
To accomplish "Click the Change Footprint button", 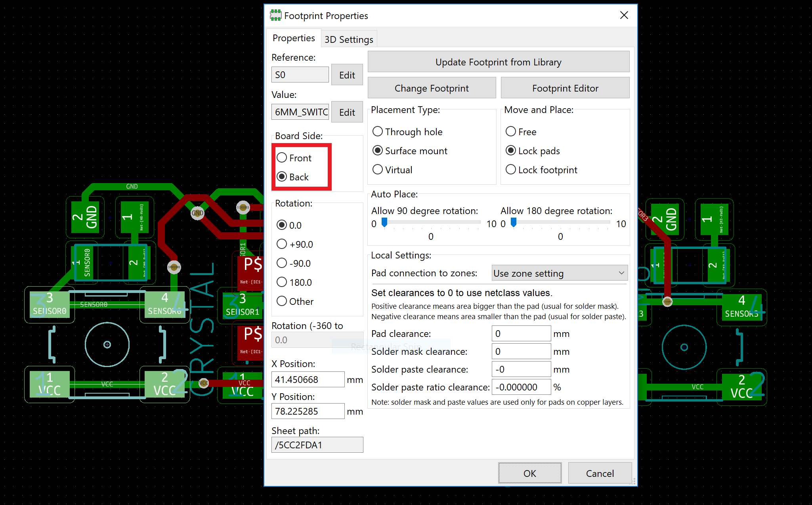I will click(432, 88).
